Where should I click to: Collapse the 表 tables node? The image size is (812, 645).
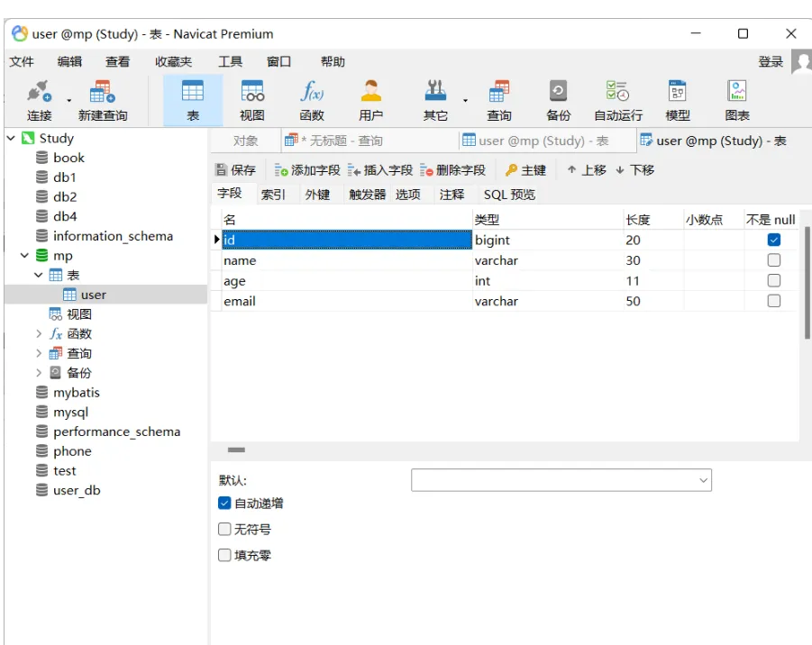pos(39,275)
